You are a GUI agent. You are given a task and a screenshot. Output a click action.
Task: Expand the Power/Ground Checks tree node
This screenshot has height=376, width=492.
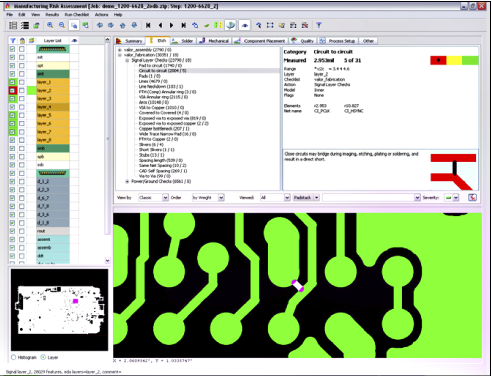coord(127,181)
